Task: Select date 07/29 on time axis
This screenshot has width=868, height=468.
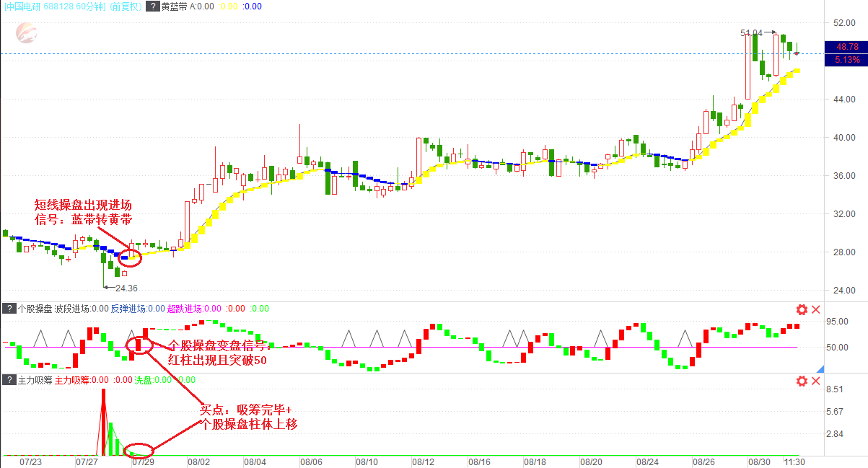Action: [142, 462]
